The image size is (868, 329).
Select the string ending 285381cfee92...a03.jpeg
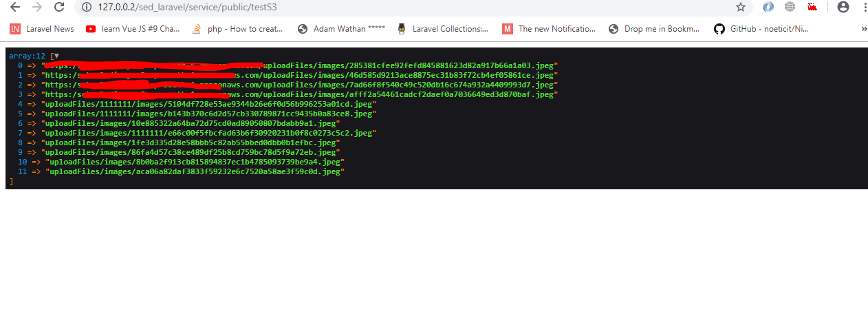[x=300, y=65]
